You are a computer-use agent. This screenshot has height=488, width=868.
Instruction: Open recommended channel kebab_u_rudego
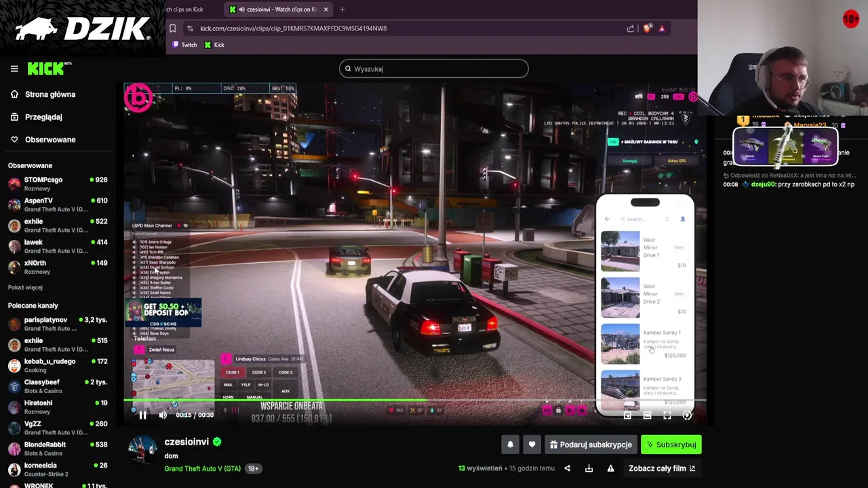[58, 365]
